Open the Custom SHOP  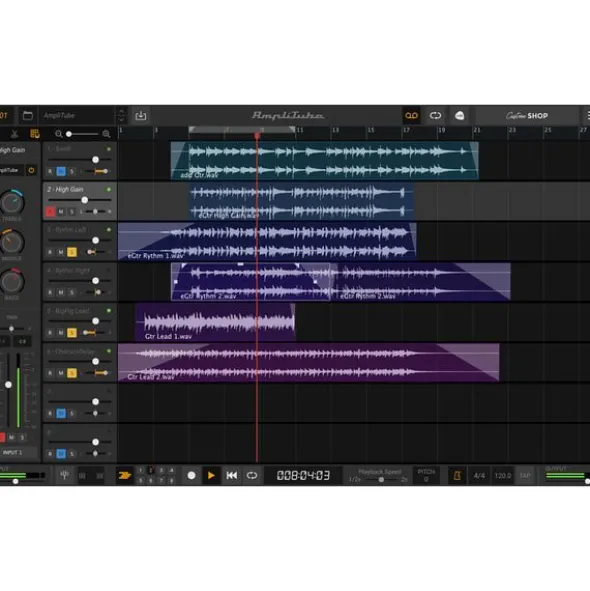coord(527,116)
